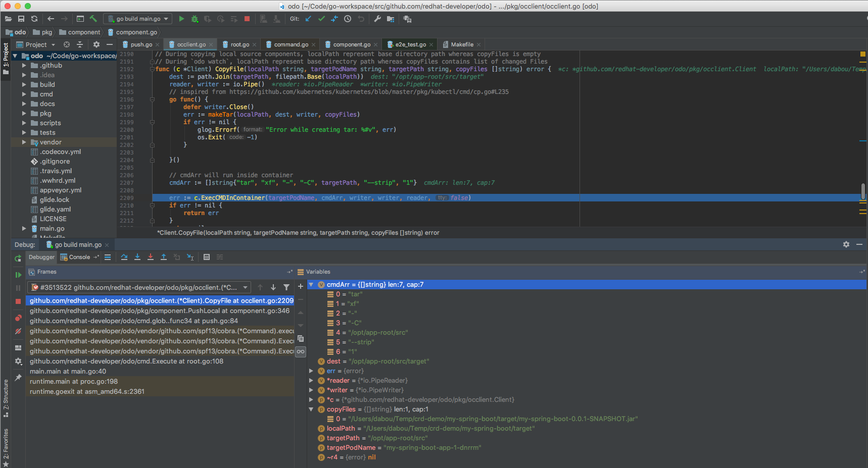Screen dimensions: 868x468
Task: Switch to the e2e_test.go editor tab
Action: click(x=410, y=44)
